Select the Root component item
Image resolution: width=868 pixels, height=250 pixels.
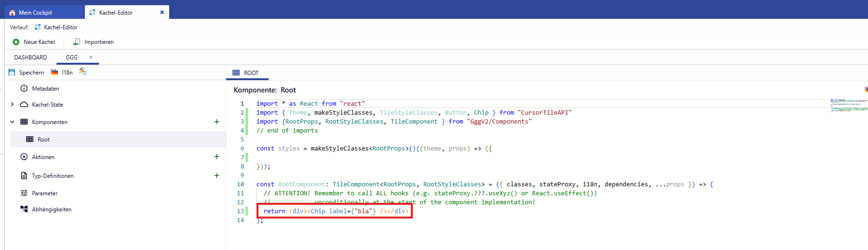pos(43,140)
